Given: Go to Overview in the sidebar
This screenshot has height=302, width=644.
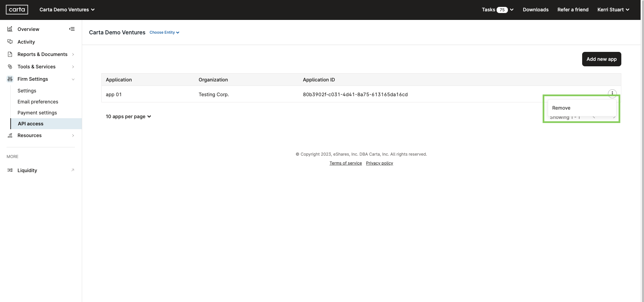Looking at the screenshot, I should pos(28,29).
